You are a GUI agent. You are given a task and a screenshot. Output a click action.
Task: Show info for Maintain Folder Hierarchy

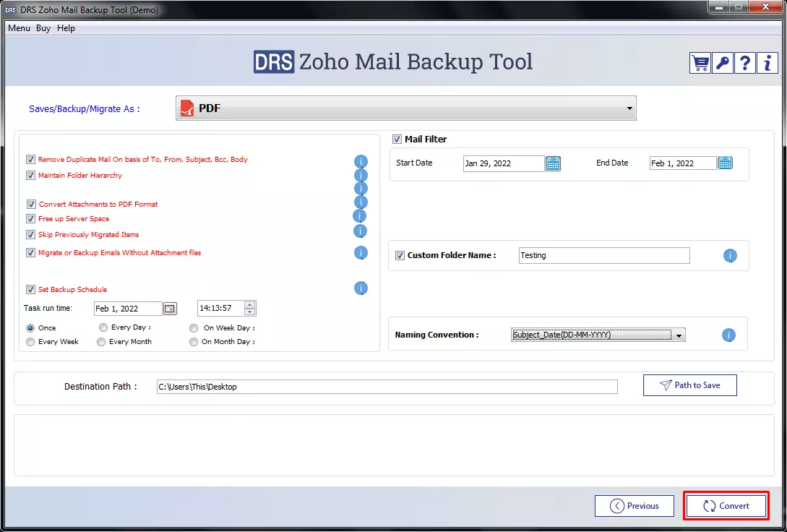(x=361, y=176)
